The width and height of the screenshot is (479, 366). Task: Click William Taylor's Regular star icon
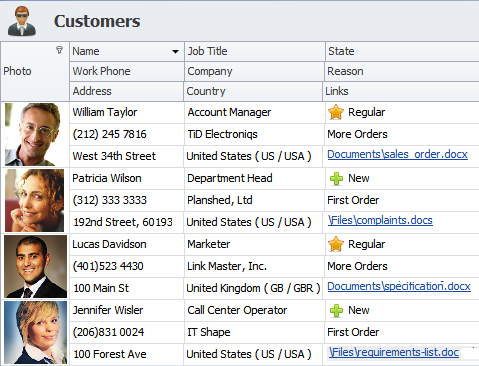(x=336, y=112)
